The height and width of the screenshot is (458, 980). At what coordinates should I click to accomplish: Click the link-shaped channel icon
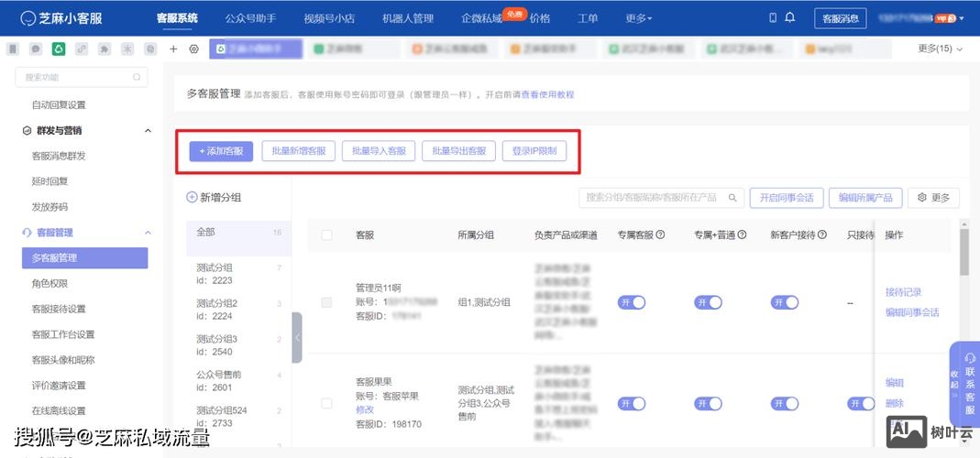point(82,49)
